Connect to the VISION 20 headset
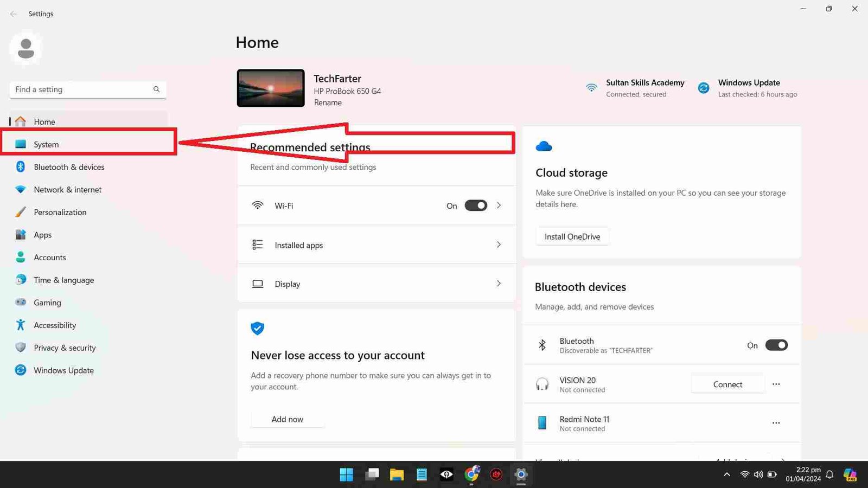868x488 pixels. (727, 384)
